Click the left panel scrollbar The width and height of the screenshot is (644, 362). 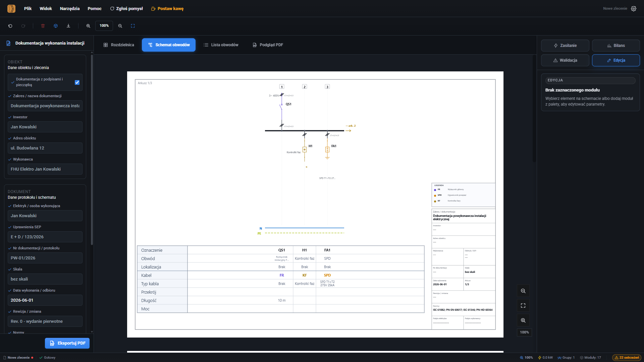[92, 150]
